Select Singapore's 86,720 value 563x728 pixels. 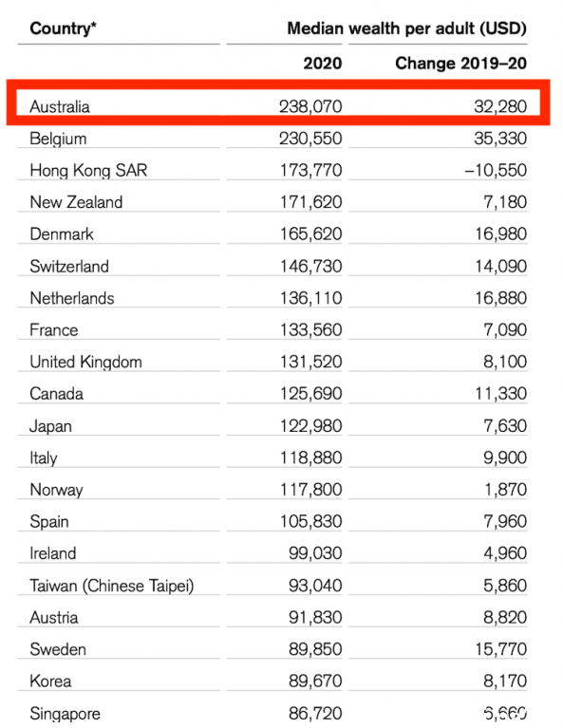coord(315,713)
